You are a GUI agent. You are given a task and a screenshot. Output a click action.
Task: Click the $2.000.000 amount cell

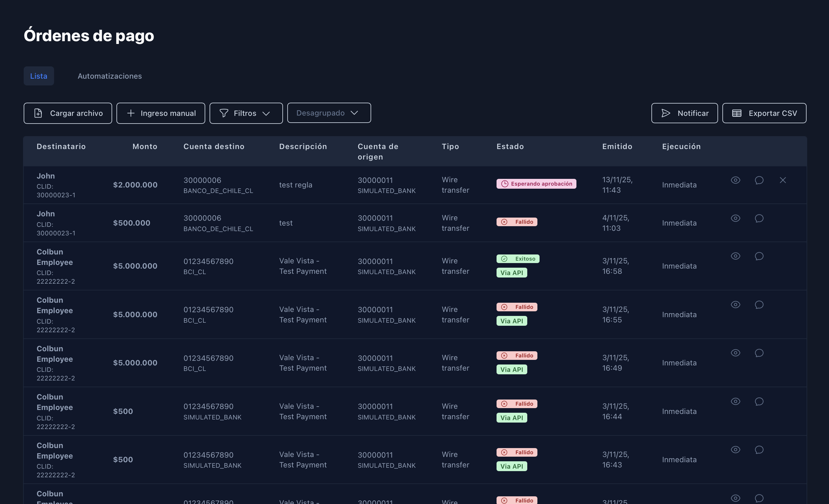click(135, 185)
